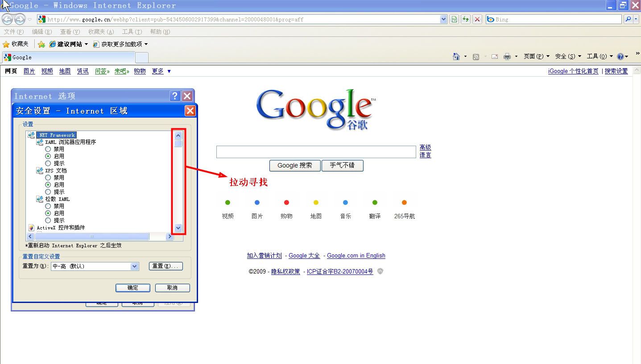The width and height of the screenshot is (641, 364).
Task: Click the add-to-favorites-bar star icon
Action: tap(41, 44)
